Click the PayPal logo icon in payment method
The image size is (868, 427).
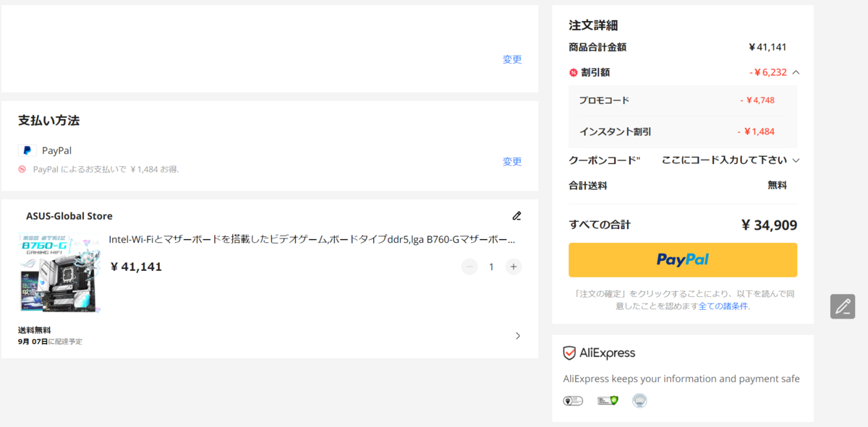coord(27,151)
